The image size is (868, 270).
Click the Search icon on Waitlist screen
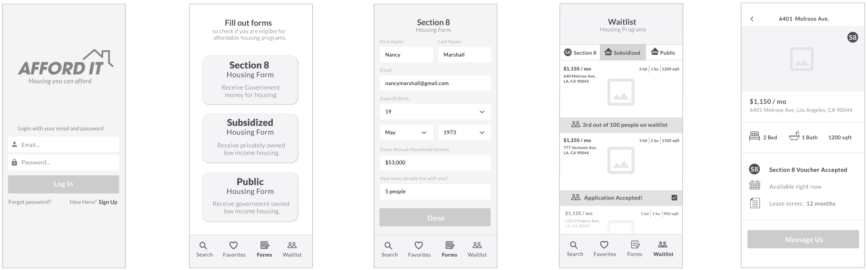point(574,245)
